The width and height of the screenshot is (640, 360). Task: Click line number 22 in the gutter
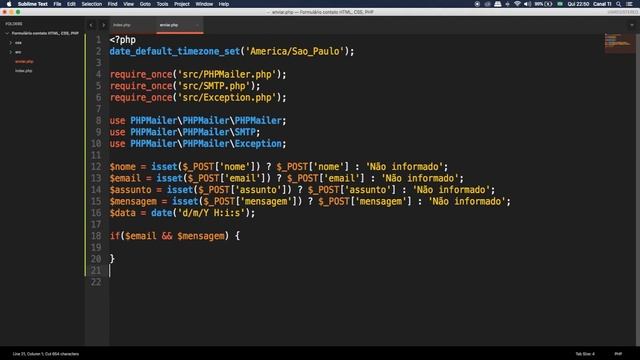pos(96,282)
